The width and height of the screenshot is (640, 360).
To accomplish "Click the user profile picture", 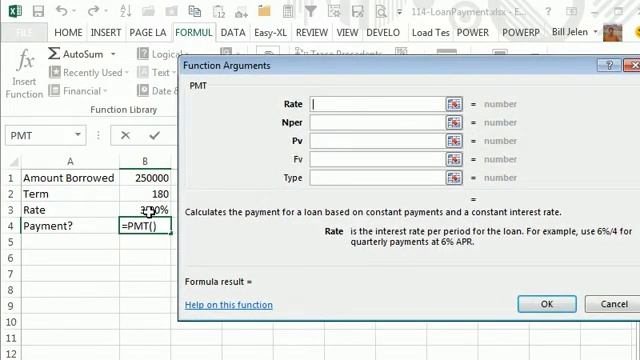I will point(612,33).
